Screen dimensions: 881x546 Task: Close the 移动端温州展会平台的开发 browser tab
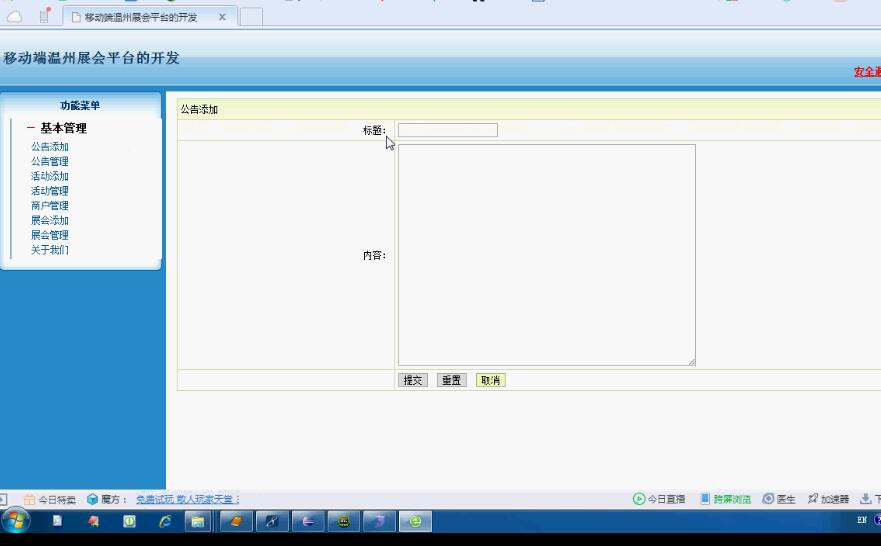point(222,17)
